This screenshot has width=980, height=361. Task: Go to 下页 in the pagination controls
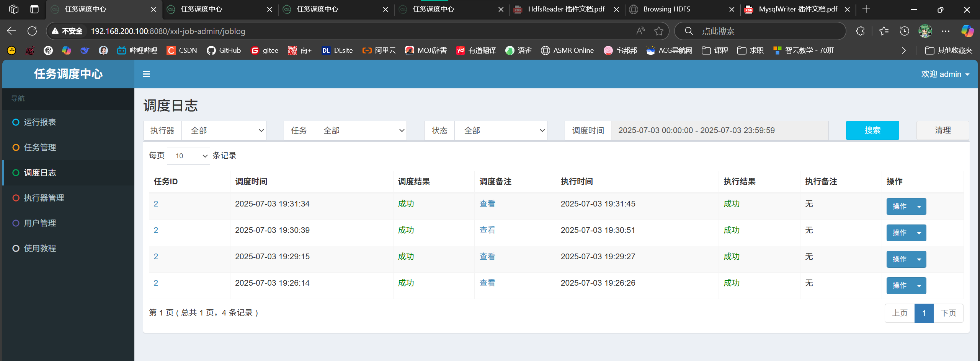point(948,313)
